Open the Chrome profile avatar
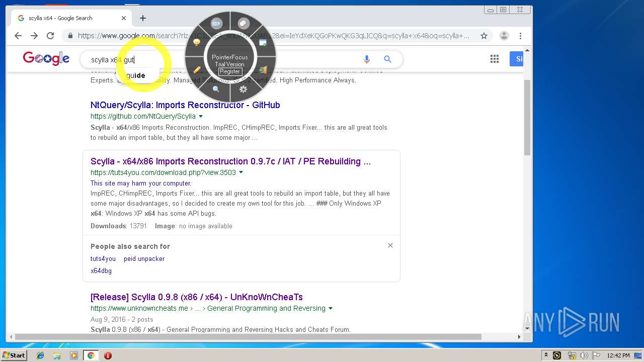Viewport: 644px width, 362px height. pyautogui.click(x=504, y=36)
